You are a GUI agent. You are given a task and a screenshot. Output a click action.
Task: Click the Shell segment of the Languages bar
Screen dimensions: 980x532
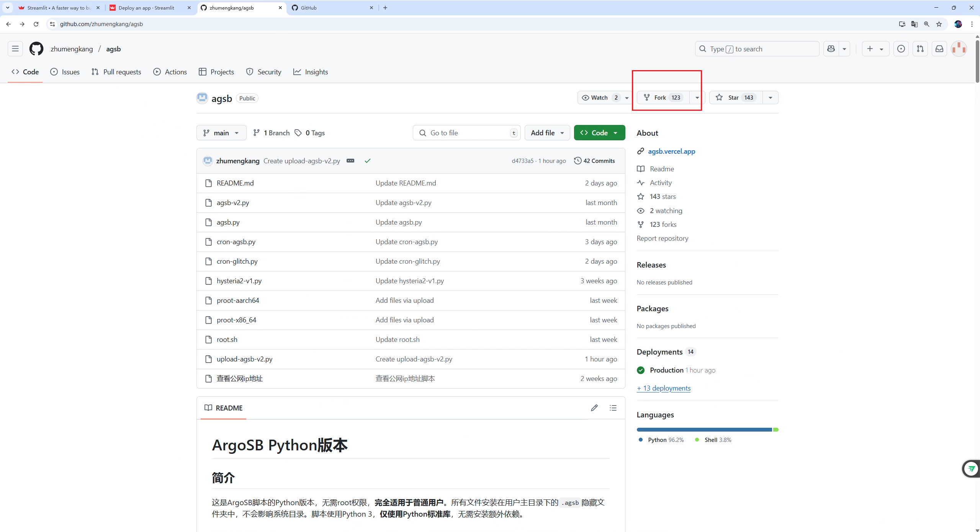[x=776, y=430]
